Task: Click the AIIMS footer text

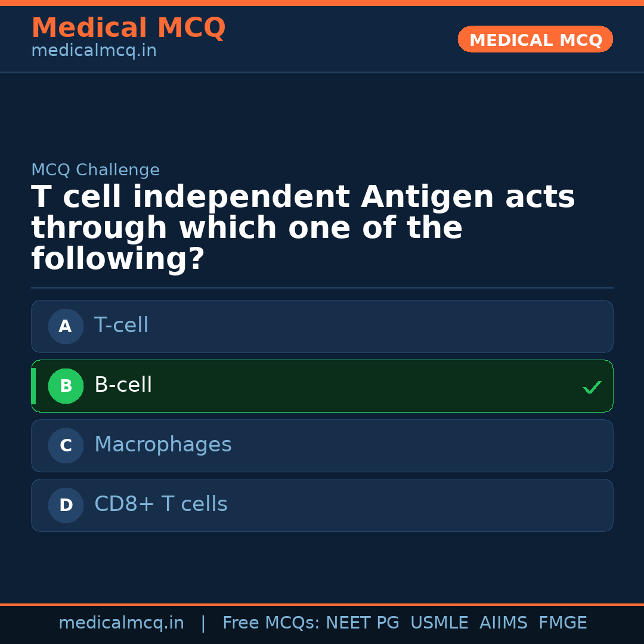Action: coord(504,623)
